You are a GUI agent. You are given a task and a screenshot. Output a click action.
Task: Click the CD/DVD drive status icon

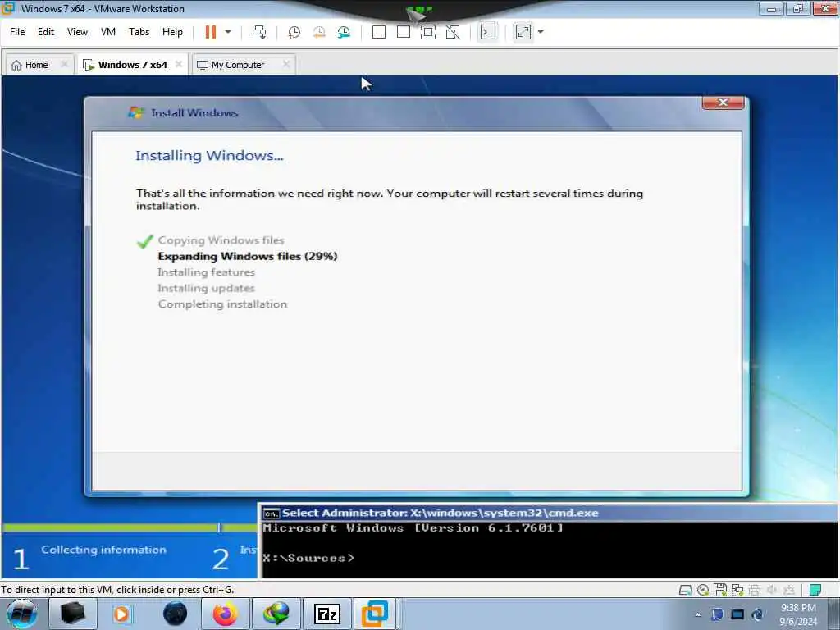703,590
